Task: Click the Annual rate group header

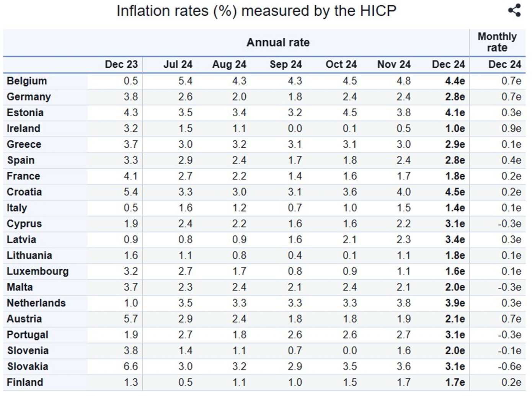Action: click(278, 42)
